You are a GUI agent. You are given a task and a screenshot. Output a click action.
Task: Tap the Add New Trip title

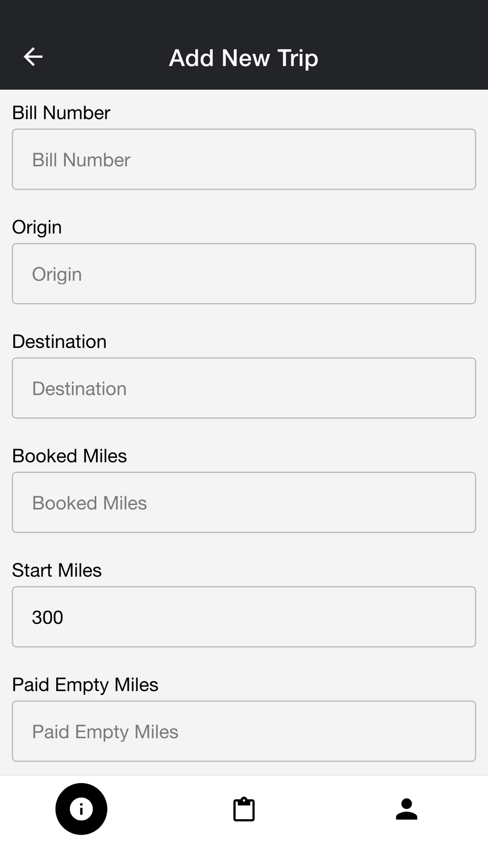(x=244, y=58)
